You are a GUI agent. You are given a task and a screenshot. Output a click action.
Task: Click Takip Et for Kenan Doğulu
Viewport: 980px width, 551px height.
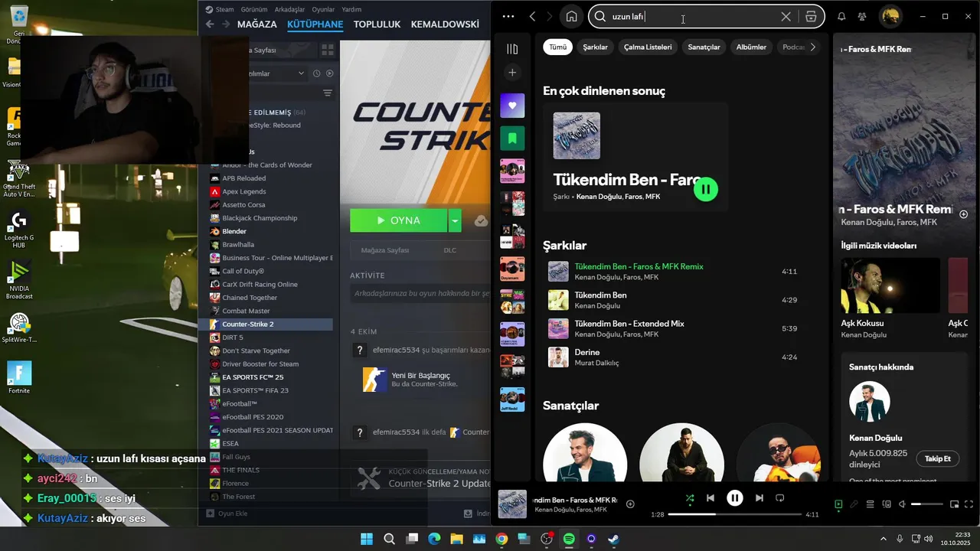pos(937,458)
